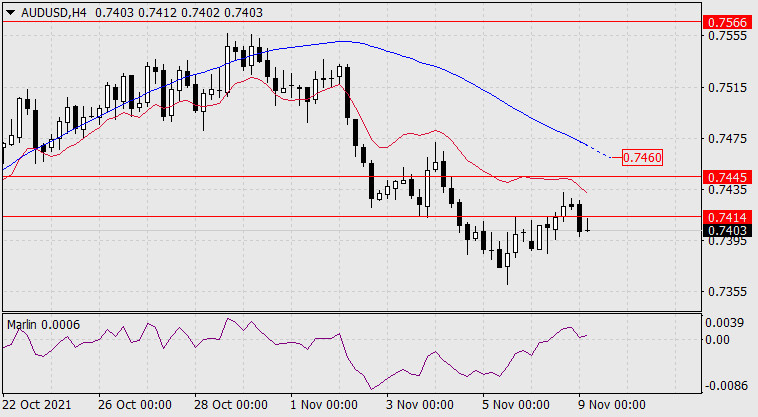Click the Marlin 0.0006 indicator label

44,325
